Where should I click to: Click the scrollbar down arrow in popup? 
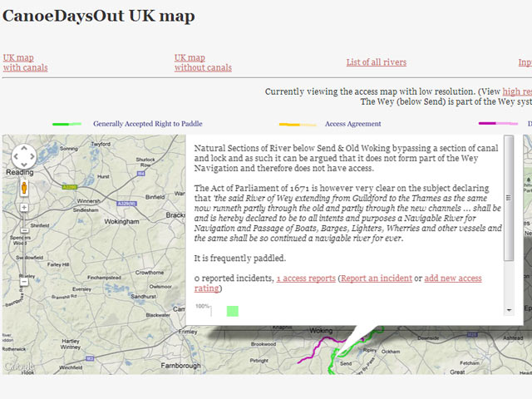click(x=509, y=310)
